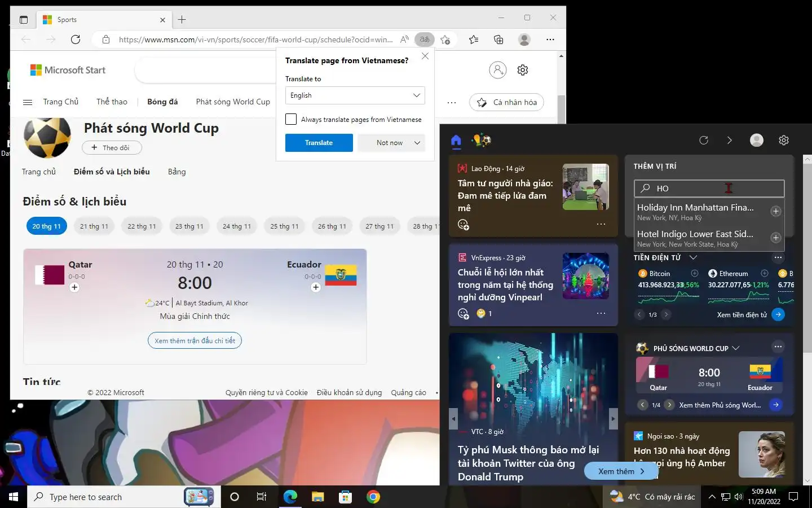The width and height of the screenshot is (812, 508).
Task: Open widgets settings gear
Action: (x=784, y=140)
